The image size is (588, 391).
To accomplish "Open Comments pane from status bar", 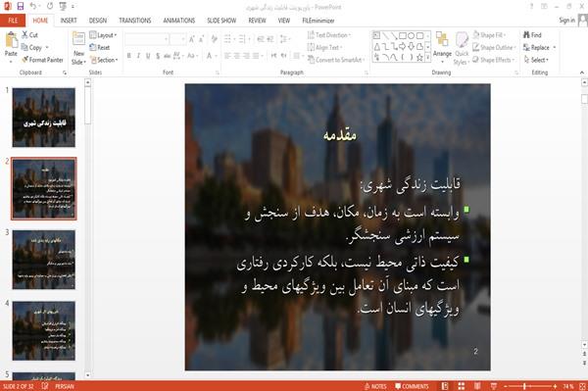I will (412, 386).
